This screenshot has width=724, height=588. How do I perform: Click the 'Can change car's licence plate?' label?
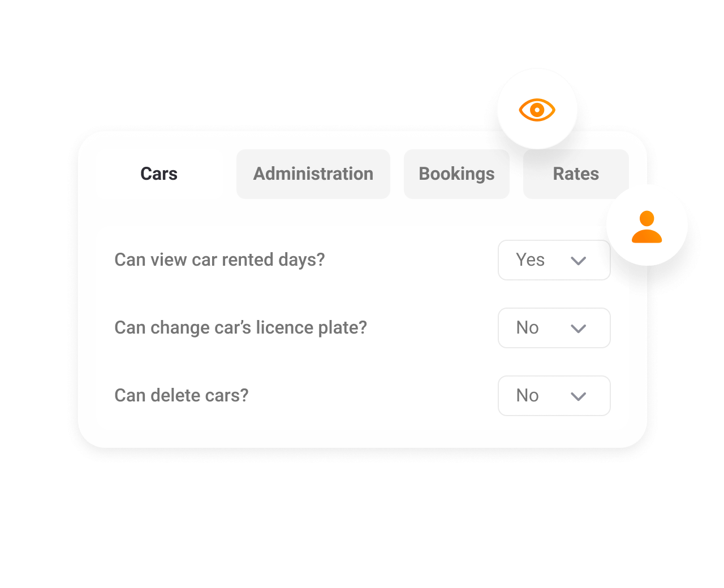[x=240, y=328]
